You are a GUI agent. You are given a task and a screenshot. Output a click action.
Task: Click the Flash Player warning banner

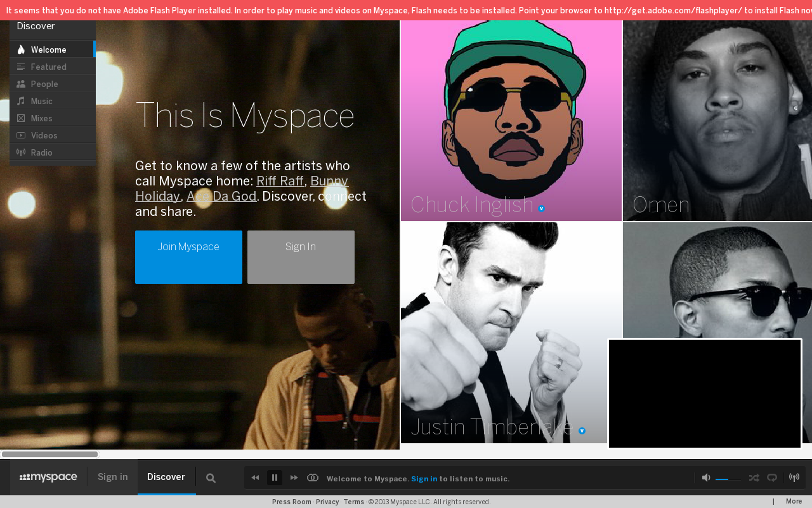coord(406,10)
